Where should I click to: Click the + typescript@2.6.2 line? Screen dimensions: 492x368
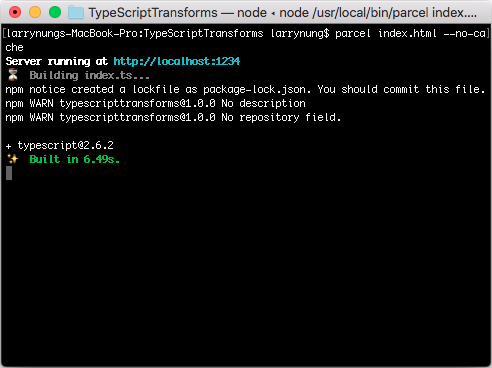click(x=60, y=145)
